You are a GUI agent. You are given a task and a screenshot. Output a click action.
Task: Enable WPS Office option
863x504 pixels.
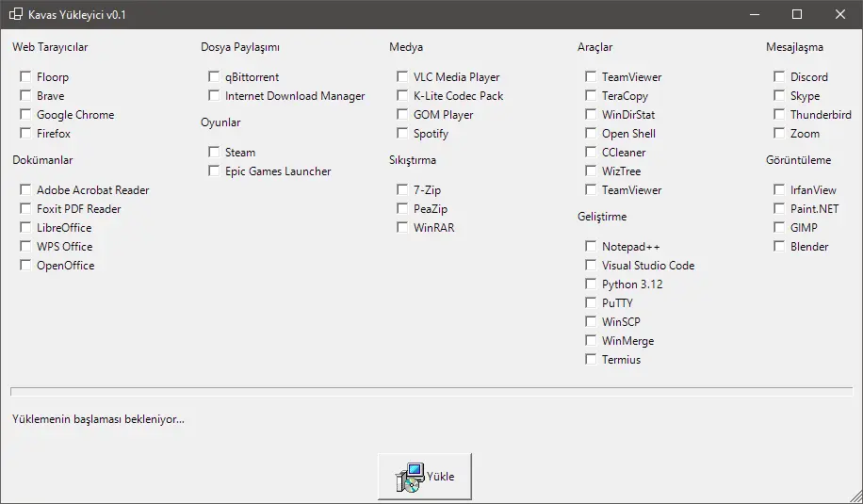click(25, 246)
